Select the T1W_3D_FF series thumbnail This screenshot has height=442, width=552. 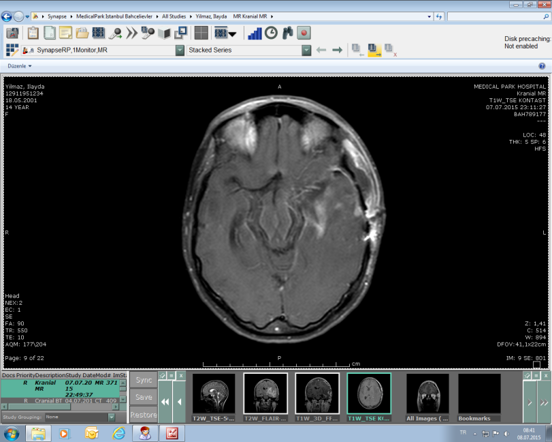(x=317, y=397)
